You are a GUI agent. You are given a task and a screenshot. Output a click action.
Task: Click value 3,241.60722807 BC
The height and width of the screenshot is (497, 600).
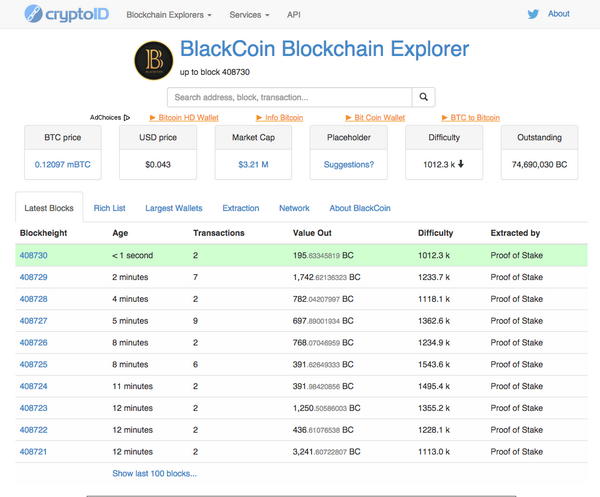pos(326,451)
